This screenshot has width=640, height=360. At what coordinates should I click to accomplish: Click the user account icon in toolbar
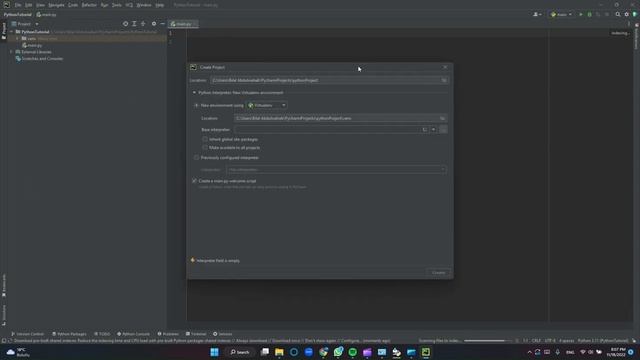click(x=537, y=14)
